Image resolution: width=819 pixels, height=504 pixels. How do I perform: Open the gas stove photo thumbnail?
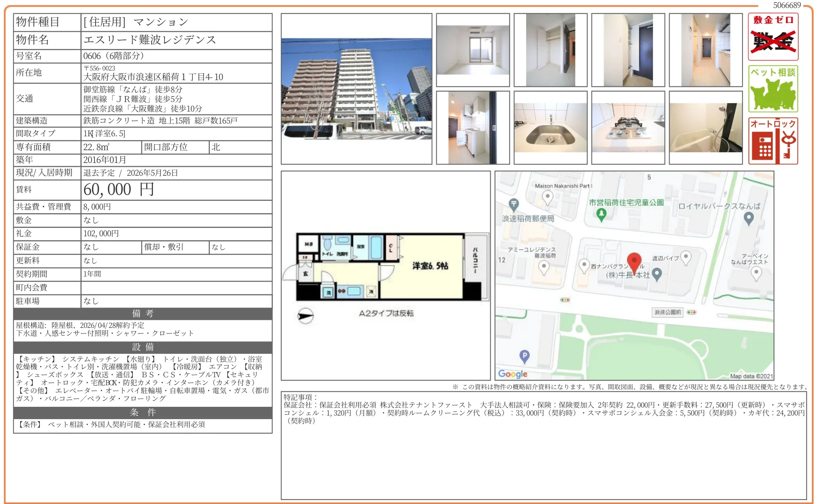click(628, 127)
